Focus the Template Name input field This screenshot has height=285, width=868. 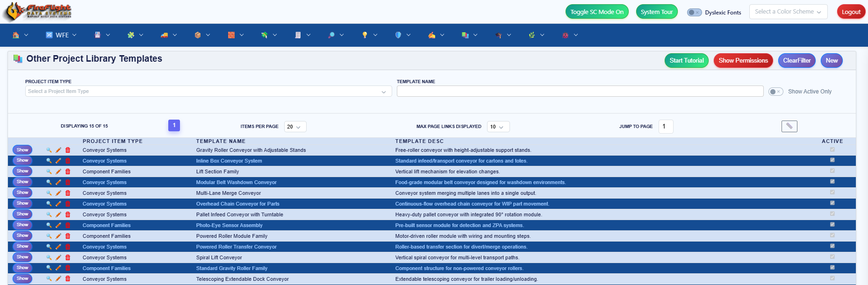point(580,91)
